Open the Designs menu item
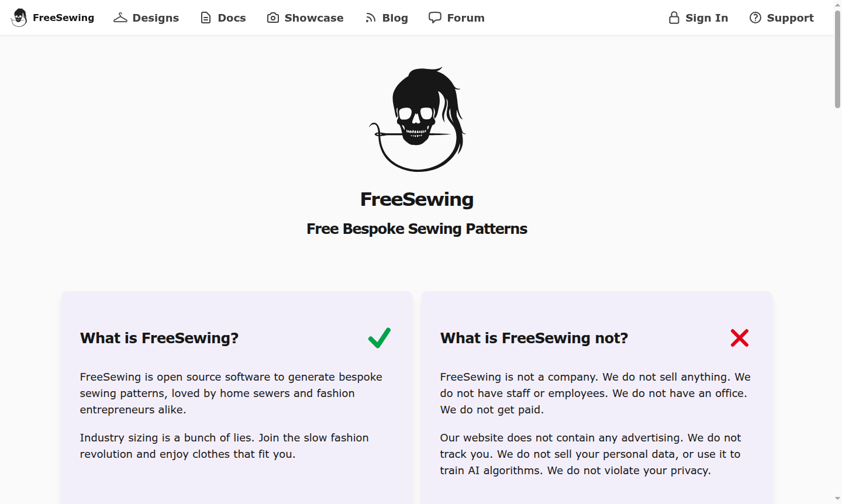Screen dimensions: 842x504 click(156, 18)
